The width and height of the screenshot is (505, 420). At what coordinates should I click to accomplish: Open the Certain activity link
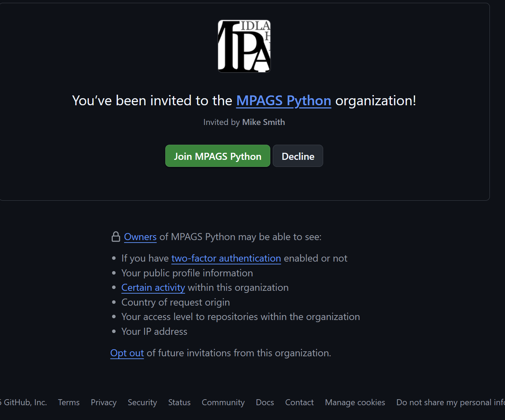(153, 288)
